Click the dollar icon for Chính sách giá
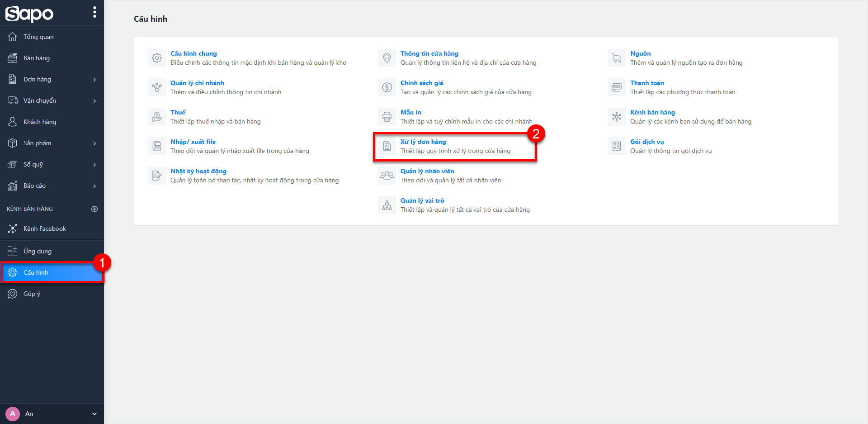 (387, 87)
